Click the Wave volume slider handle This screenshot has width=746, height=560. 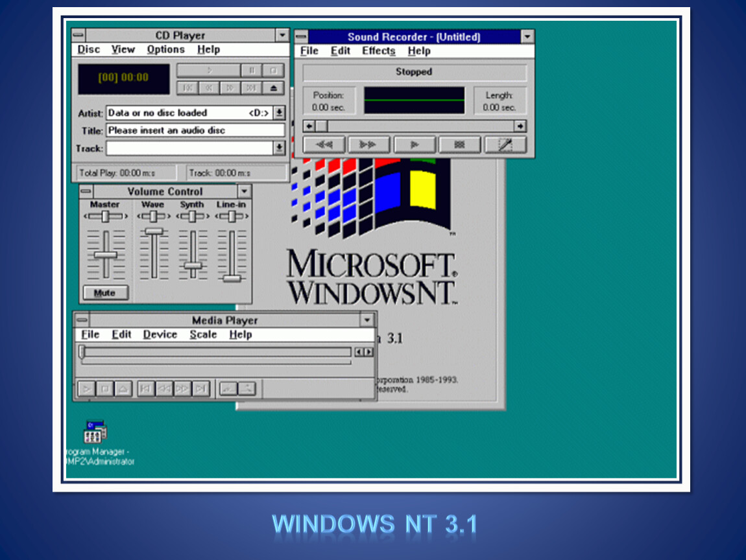[x=154, y=231]
